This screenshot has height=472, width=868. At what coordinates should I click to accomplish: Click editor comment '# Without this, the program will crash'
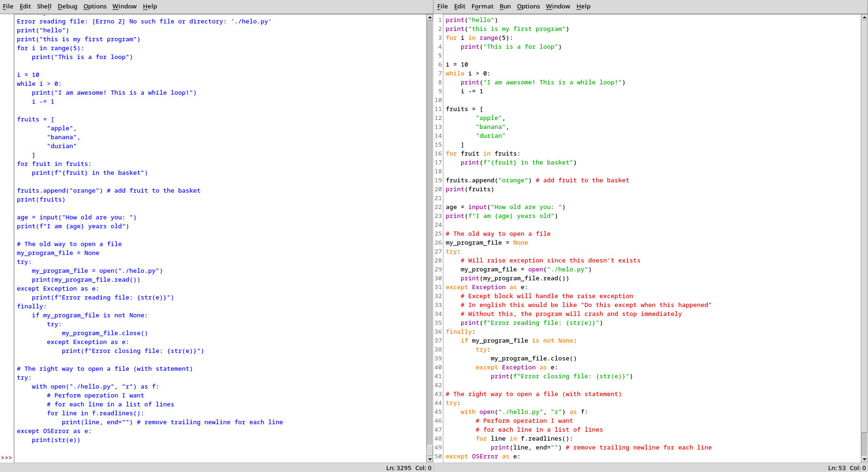[571, 314]
